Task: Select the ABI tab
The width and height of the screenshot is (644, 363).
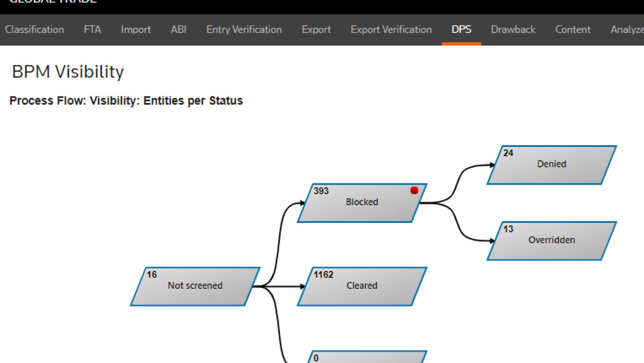Action: point(178,30)
